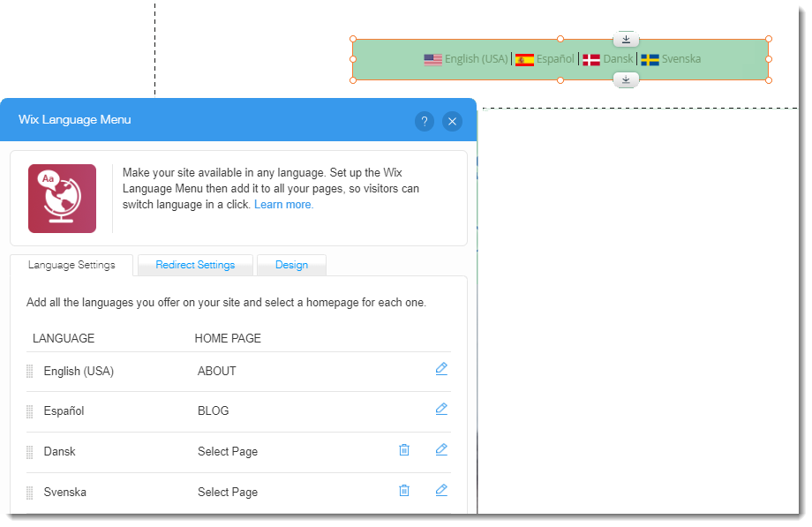Screen dimensions: 812x527
Task: Click the ABOUT home page value
Action: click(x=216, y=371)
